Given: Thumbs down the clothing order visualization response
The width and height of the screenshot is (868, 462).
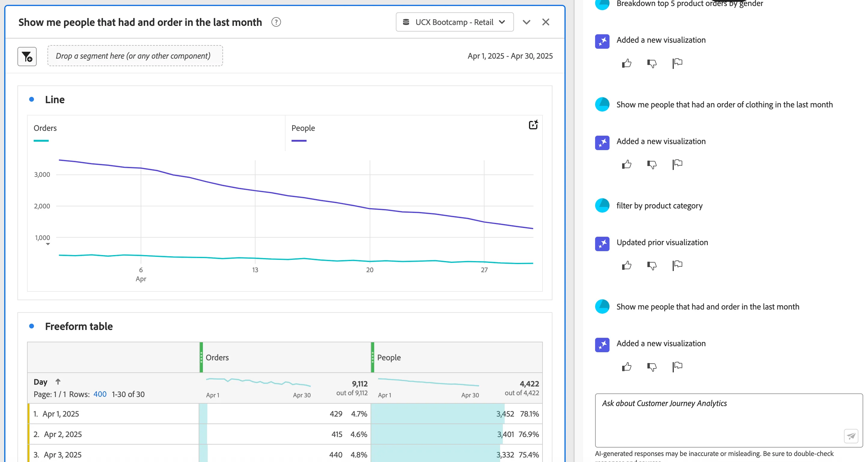Looking at the screenshot, I should 652,164.
